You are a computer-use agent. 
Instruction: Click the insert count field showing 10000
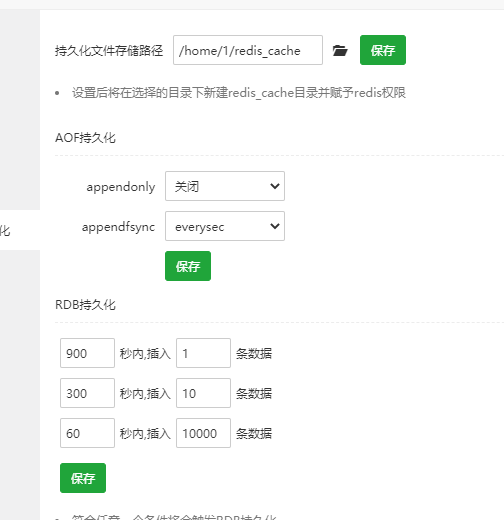pos(203,433)
